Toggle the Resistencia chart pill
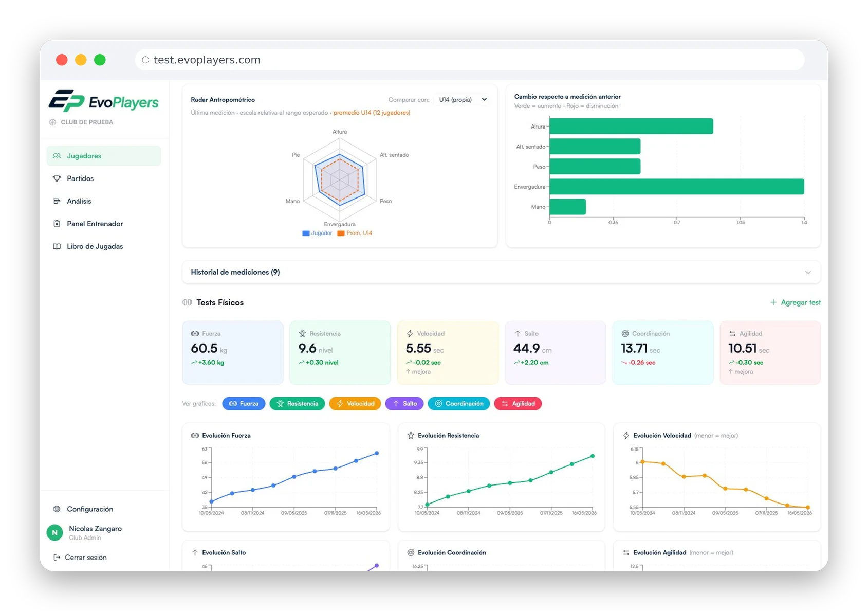This screenshot has width=868, height=611. coord(297,404)
